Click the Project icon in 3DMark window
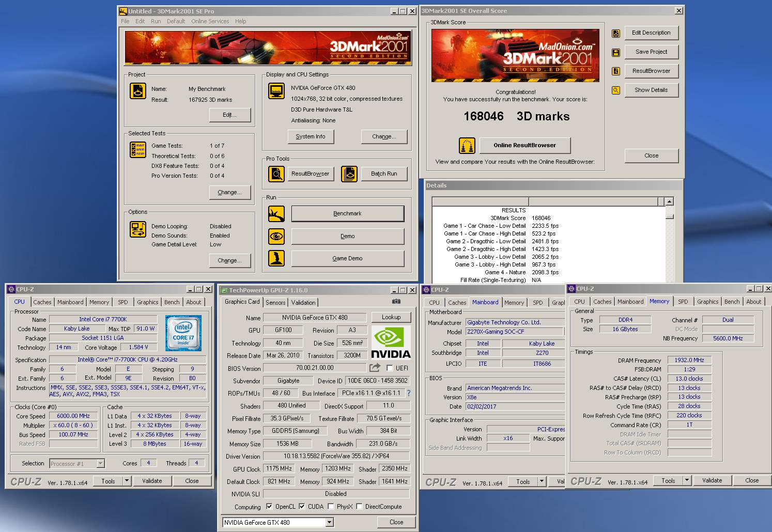This screenshot has height=532, width=772. [x=137, y=91]
